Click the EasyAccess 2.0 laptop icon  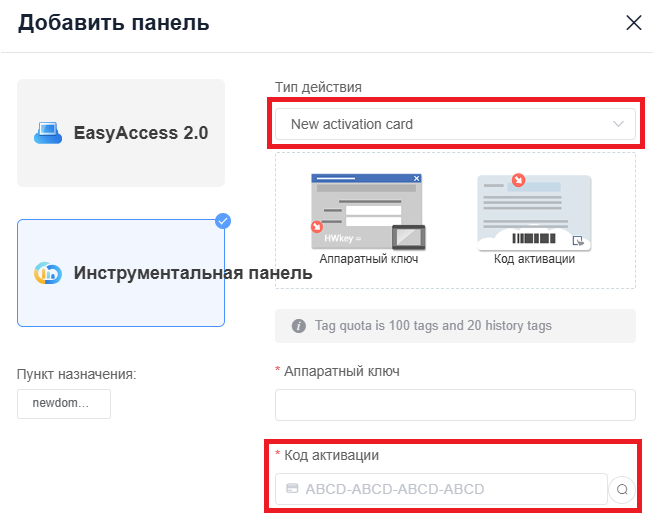point(49,133)
